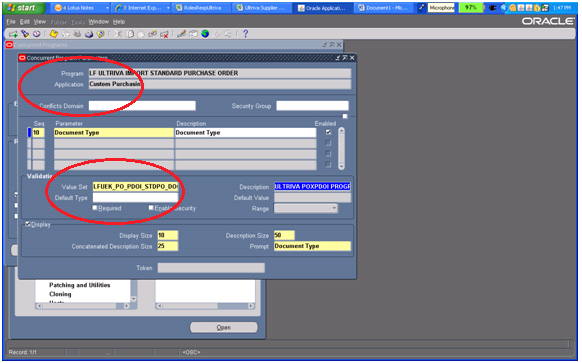The image size is (582, 363).
Task: Click the Open button
Action: tap(224, 327)
